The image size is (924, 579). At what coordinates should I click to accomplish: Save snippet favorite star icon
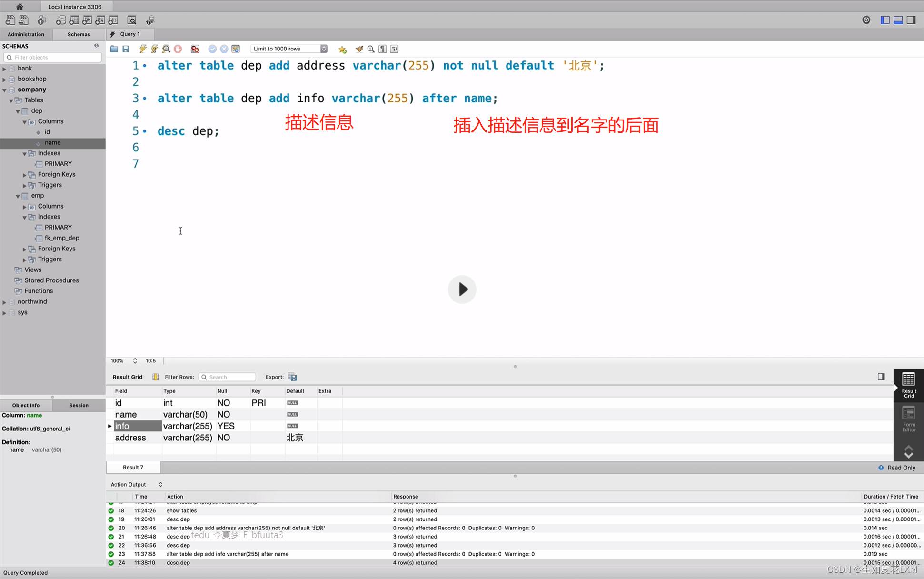(342, 49)
